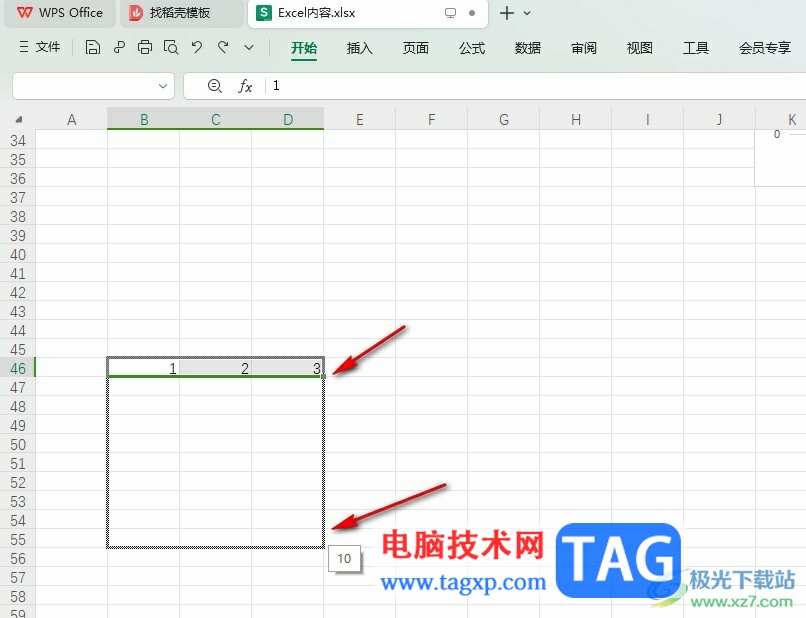Open the 审阅 ribbon tab
Image resolution: width=806 pixels, height=618 pixels.
pyautogui.click(x=584, y=48)
